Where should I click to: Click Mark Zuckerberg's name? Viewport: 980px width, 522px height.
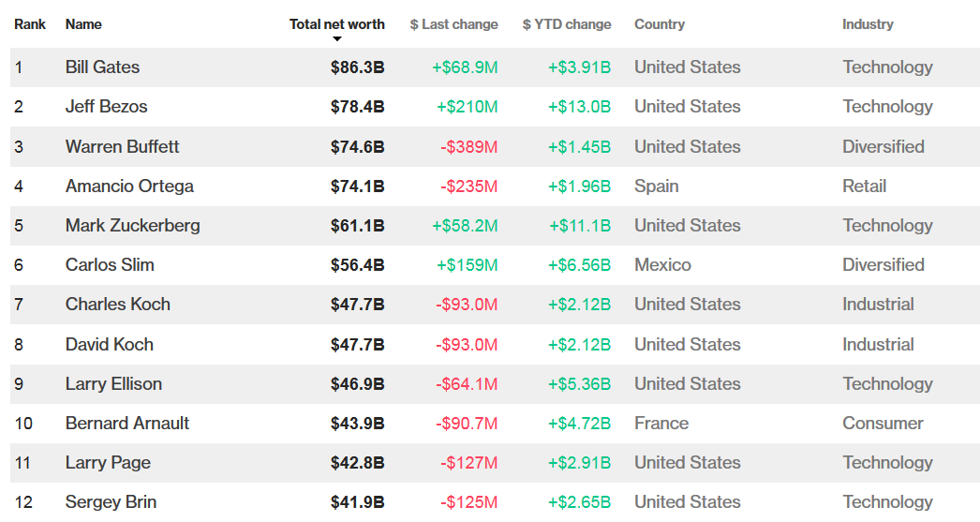pyautogui.click(x=132, y=226)
